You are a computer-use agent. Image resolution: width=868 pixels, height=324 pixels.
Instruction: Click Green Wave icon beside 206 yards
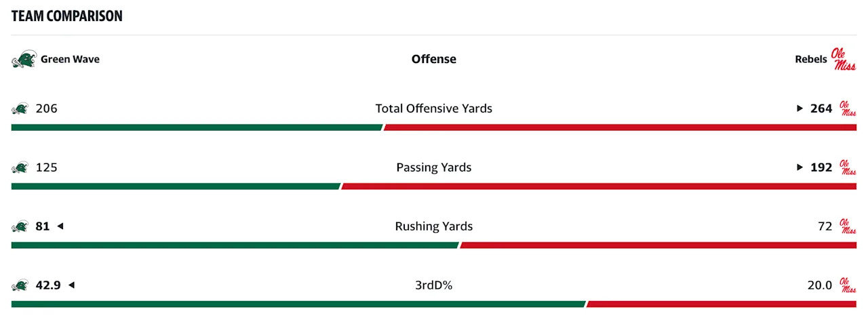(20, 108)
